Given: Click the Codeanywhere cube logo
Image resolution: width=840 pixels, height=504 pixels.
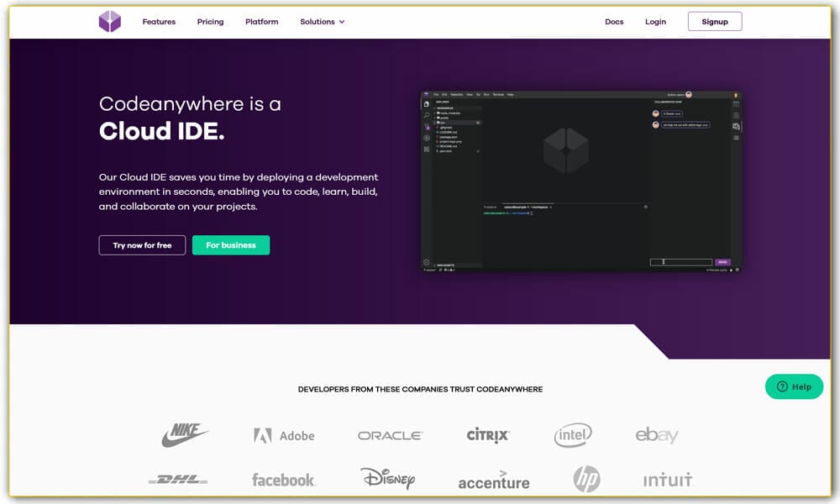Looking at the screenshot, I should click(x=109, y=21).
